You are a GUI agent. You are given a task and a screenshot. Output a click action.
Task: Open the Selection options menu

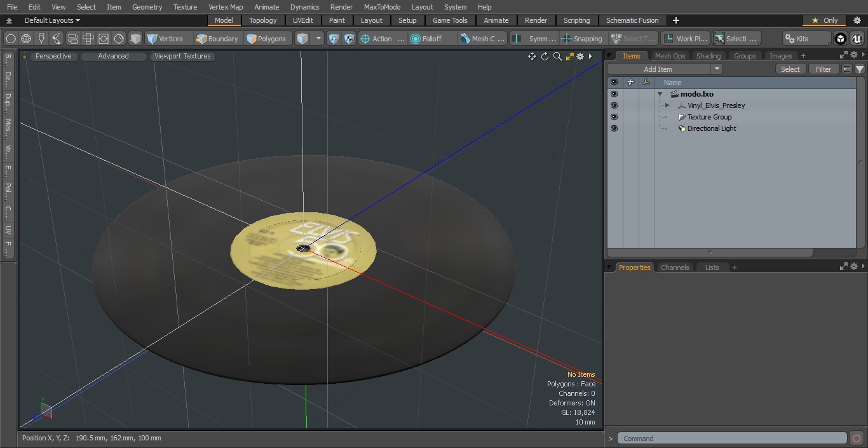point(736,39)
